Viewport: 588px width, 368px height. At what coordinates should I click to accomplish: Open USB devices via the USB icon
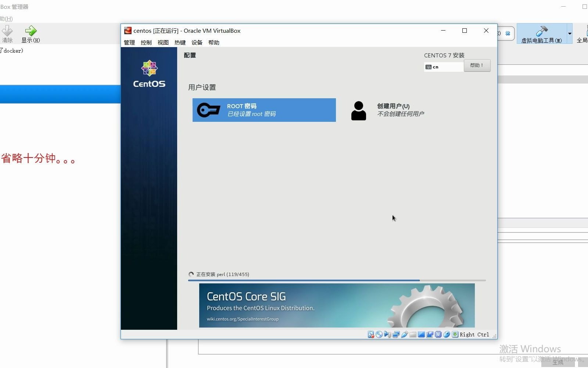coord(404,334)
